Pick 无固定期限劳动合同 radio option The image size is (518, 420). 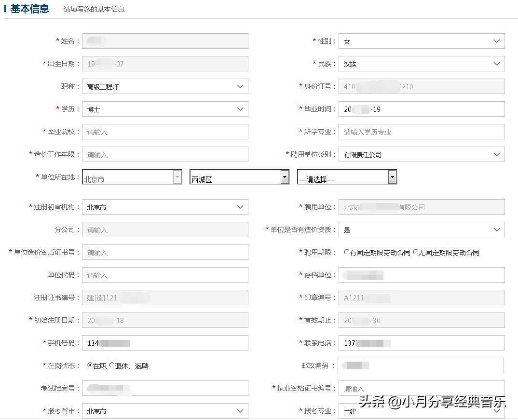click(415, 252)
